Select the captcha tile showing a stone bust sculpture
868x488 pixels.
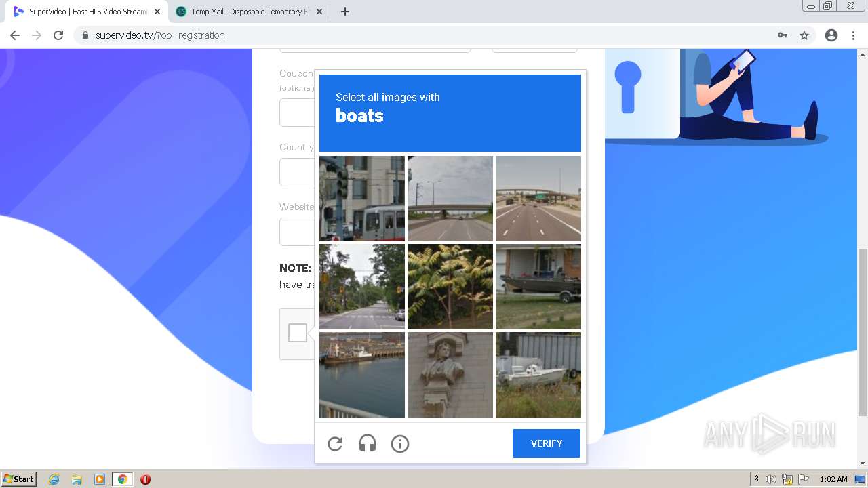[450, 375]
